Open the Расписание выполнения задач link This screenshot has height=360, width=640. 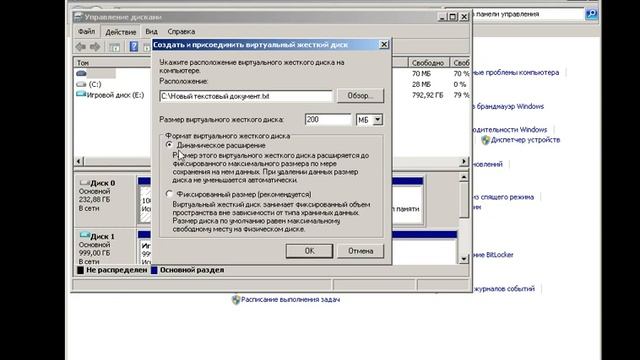point(290,300)
